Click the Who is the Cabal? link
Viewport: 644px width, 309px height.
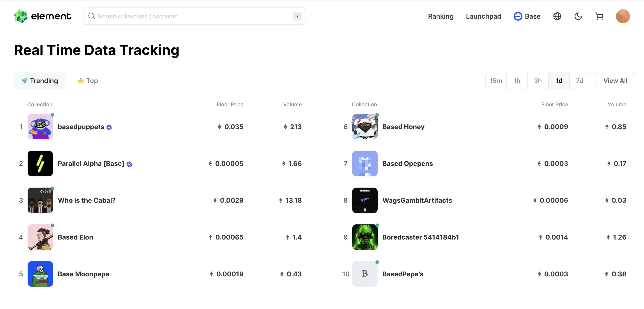[87, 201]
